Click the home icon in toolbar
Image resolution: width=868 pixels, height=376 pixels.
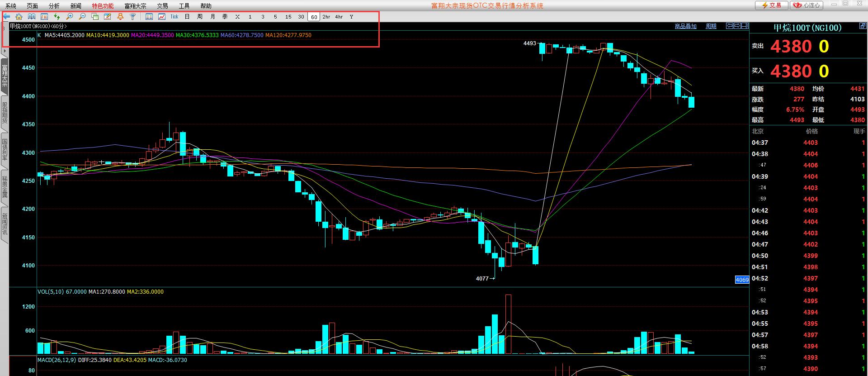[19, 17]
